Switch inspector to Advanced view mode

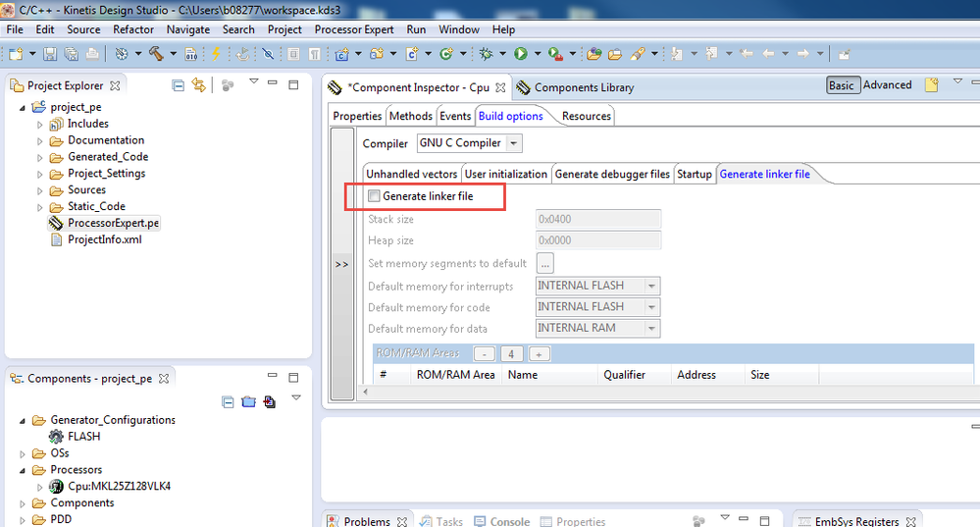tap(888, 85)
